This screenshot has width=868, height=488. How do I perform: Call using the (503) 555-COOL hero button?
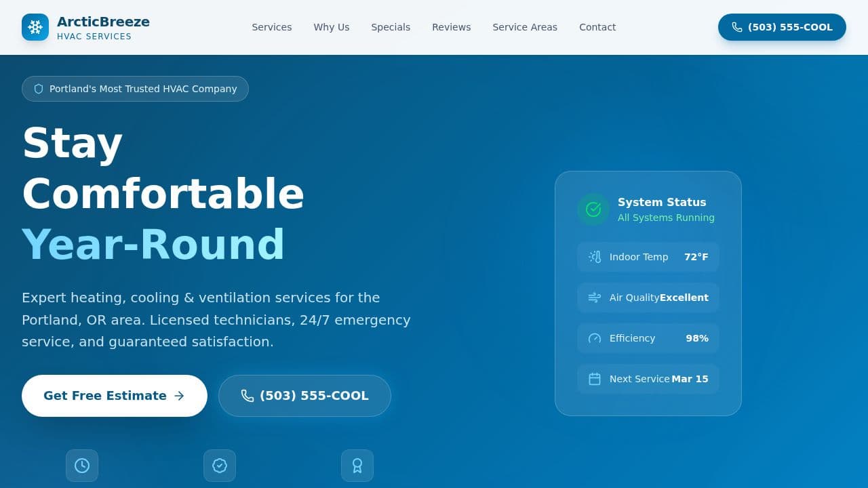[x=304, y=396]
